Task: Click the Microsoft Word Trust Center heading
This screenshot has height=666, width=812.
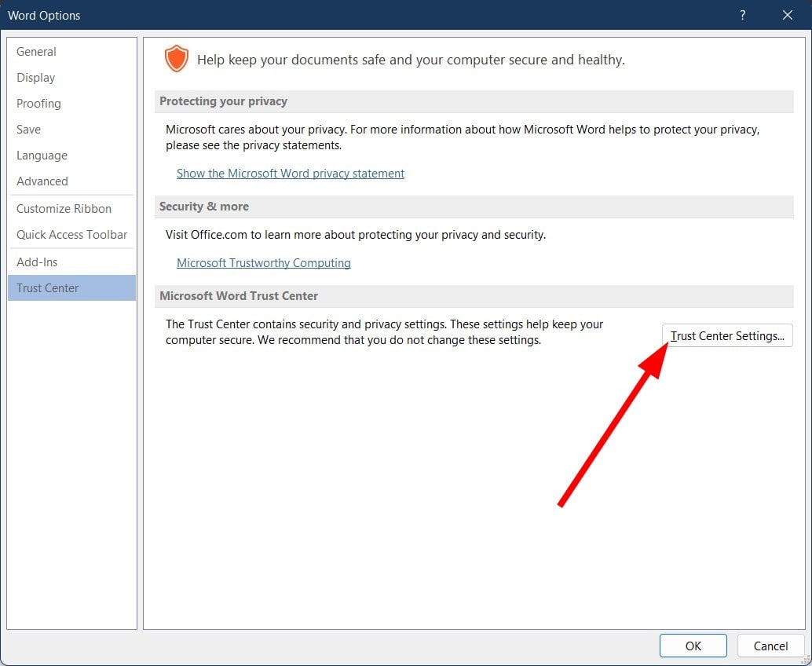Action: tap(239, 296)
